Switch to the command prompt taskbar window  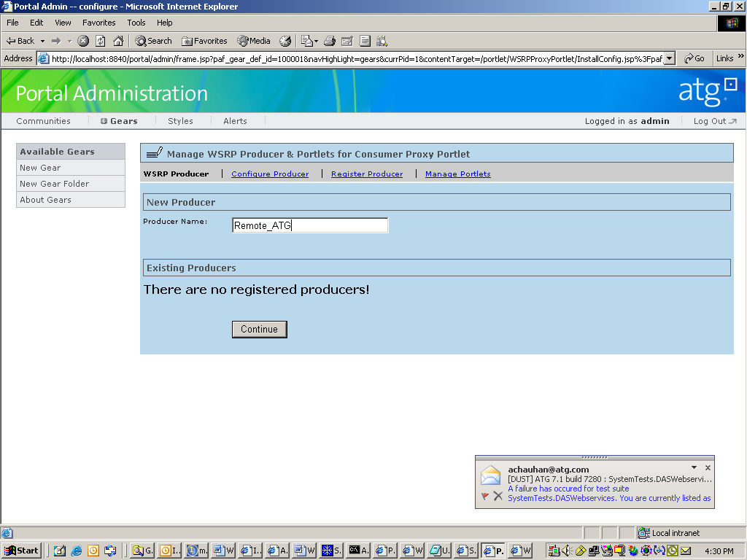pyautogui.click(x=358, y=551)
